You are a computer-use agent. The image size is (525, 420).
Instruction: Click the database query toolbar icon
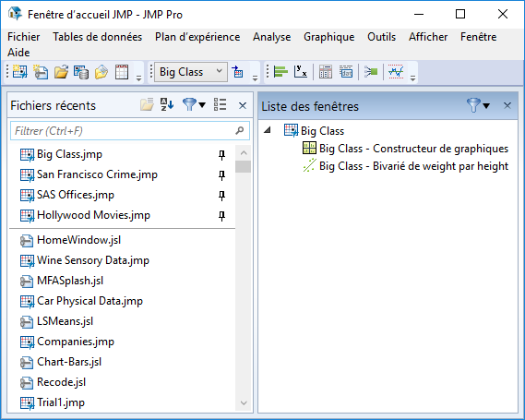point(81,72)
